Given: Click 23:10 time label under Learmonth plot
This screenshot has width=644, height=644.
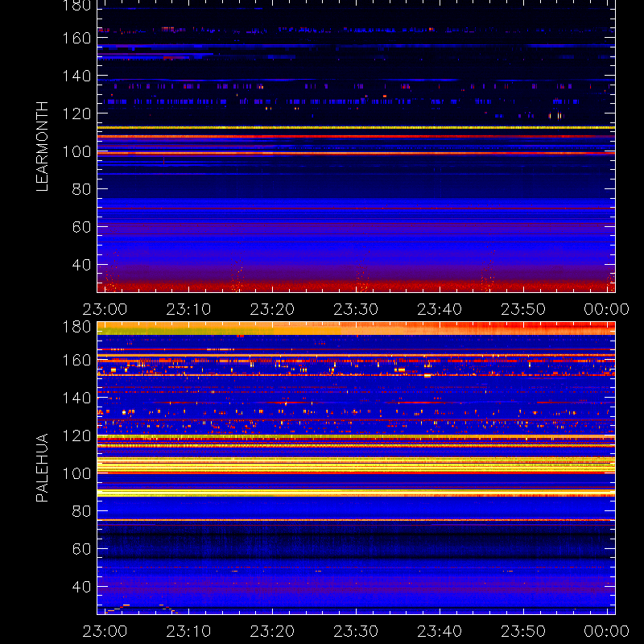Looking at the screenshot, I should pyautogui.click(x=188, y=309).
